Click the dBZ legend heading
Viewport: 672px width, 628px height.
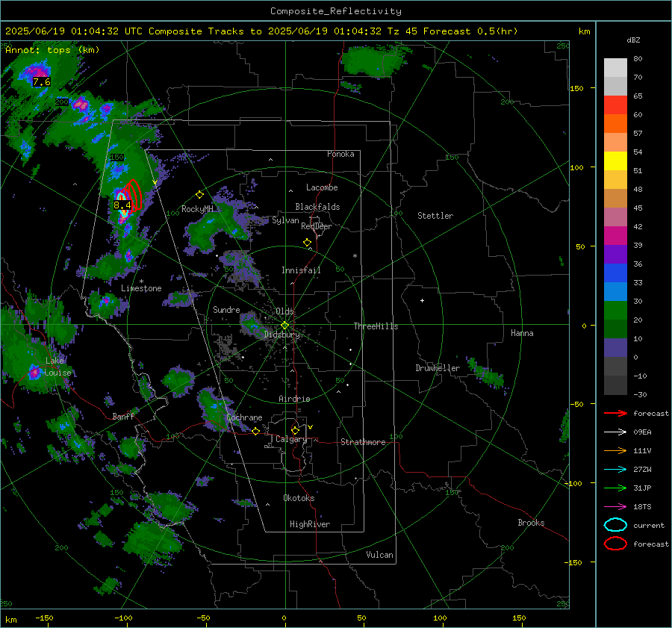[633, 40]
